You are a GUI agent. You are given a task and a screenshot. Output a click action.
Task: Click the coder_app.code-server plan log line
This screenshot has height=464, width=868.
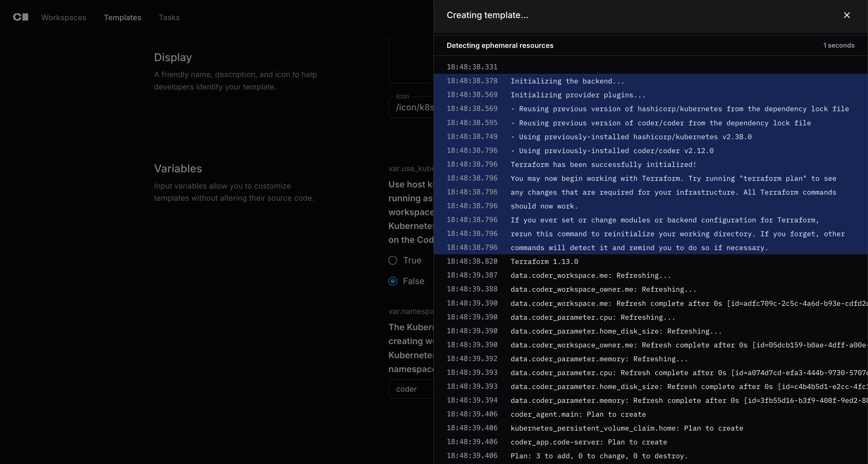point(589,442)
